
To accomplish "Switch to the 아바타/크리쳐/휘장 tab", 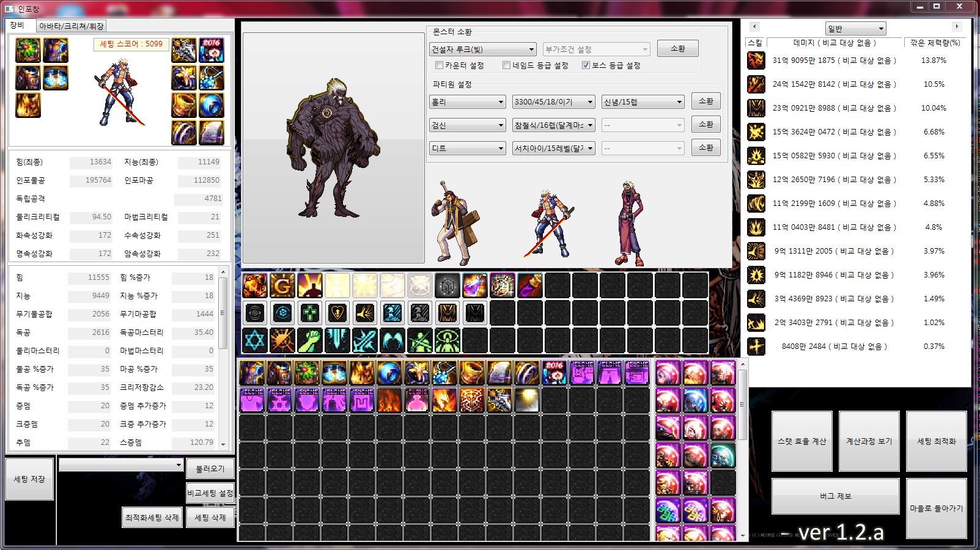I will [x=72, y=26].
